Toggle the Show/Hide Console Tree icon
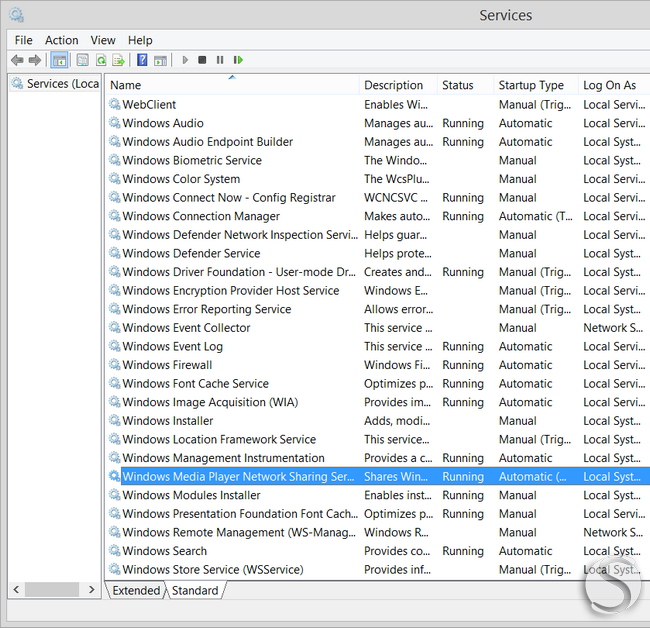 (59, 60)
